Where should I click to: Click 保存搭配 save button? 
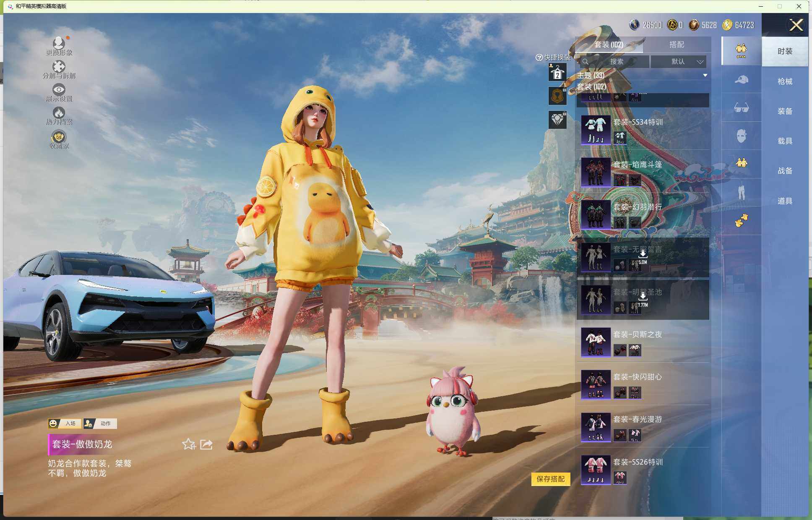click(x=550, y=479)
